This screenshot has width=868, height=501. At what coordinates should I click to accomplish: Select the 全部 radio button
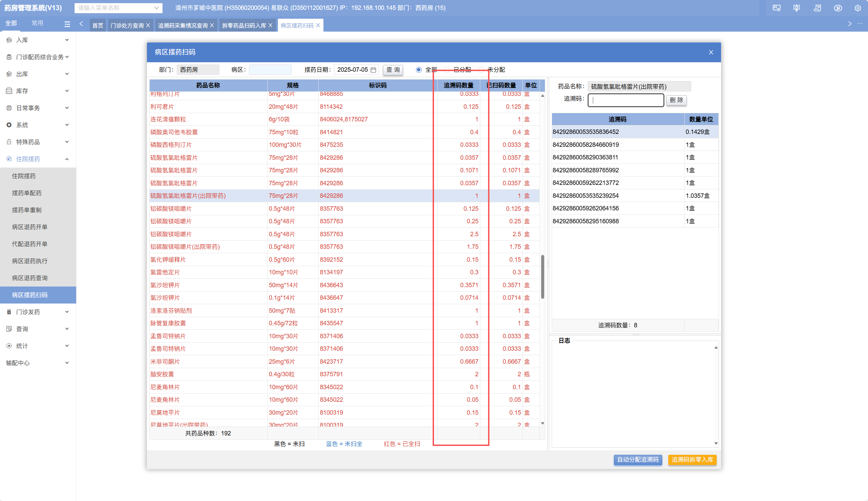[x=419, y=70]
